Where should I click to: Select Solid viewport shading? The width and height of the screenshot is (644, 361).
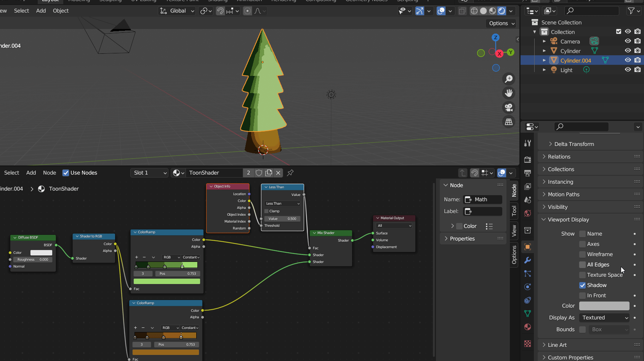(483, 11)
